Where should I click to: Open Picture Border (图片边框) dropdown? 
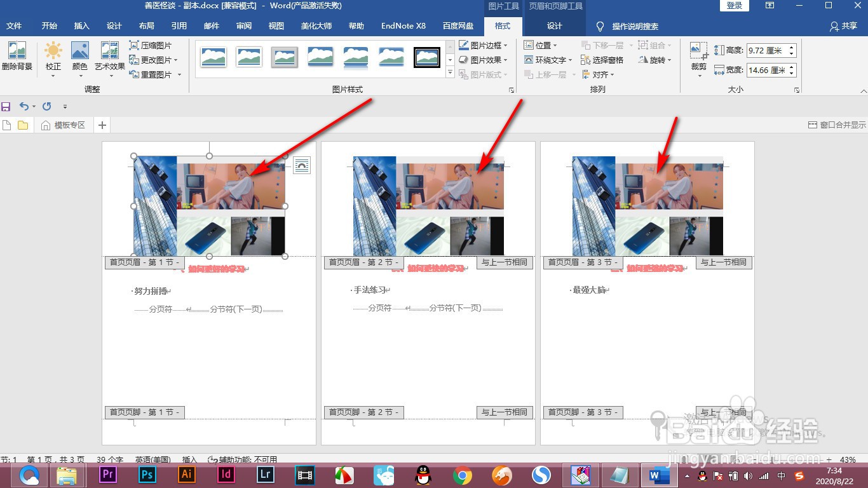tap(484, 46)
